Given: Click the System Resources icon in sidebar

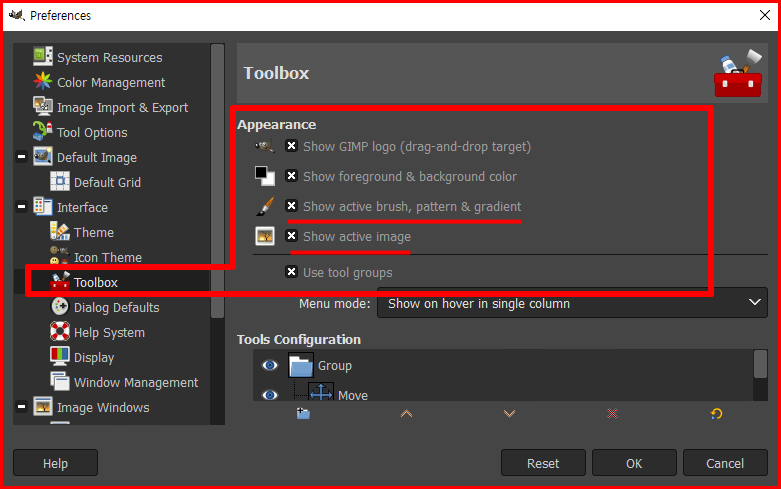Looking at the screenshot, I should (x=43, y=56).
